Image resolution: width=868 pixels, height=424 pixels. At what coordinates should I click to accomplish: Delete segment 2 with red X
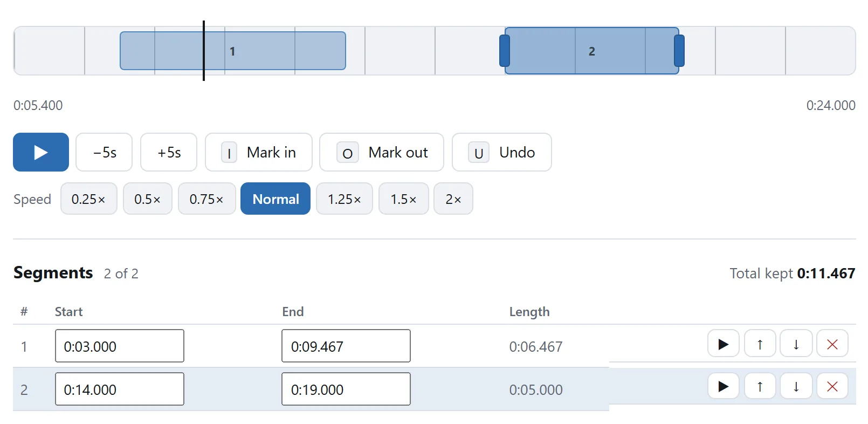click(x=832, y=386)
